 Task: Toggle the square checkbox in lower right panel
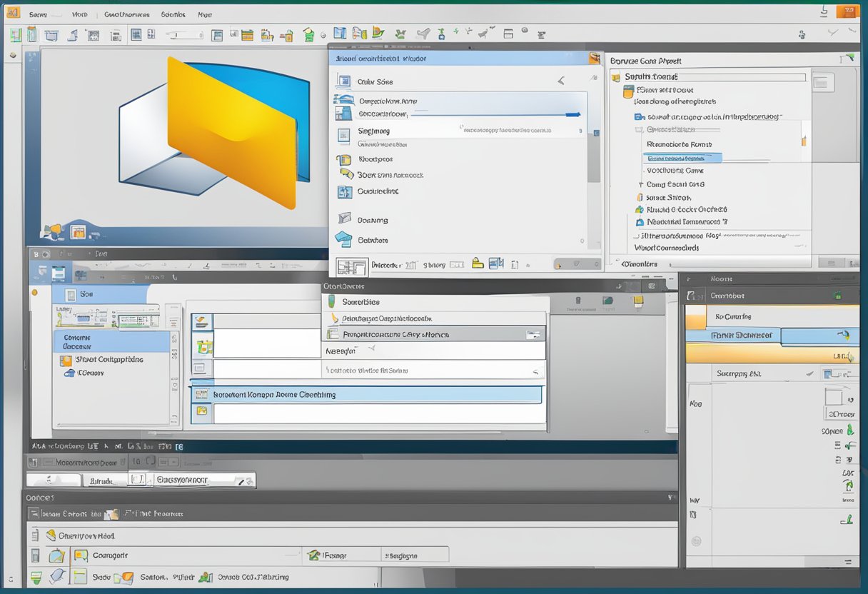(x=833, y=396)
